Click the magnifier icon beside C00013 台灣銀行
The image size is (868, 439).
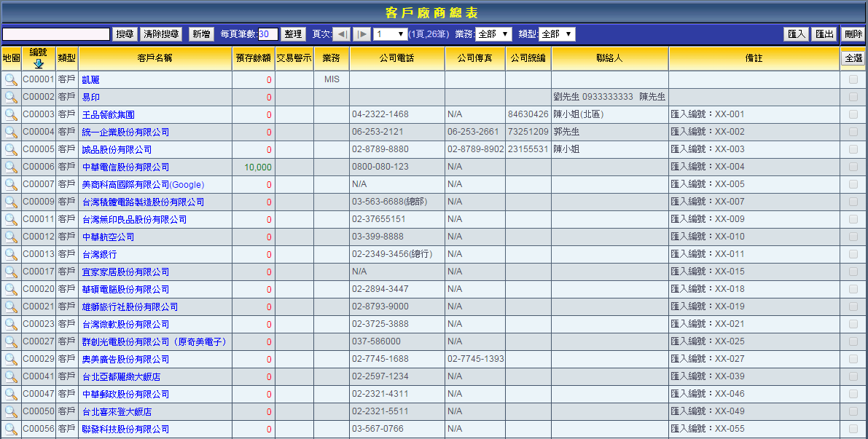(x=11, y=255)
